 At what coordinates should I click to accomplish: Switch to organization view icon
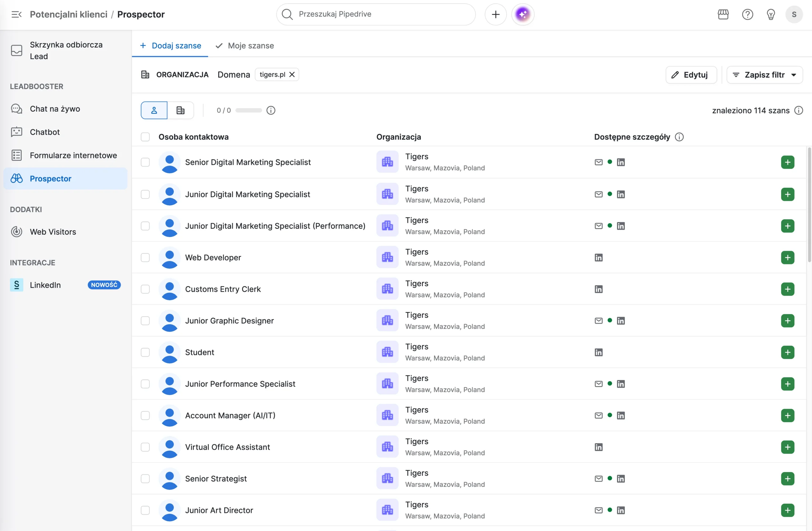point(180,110)
